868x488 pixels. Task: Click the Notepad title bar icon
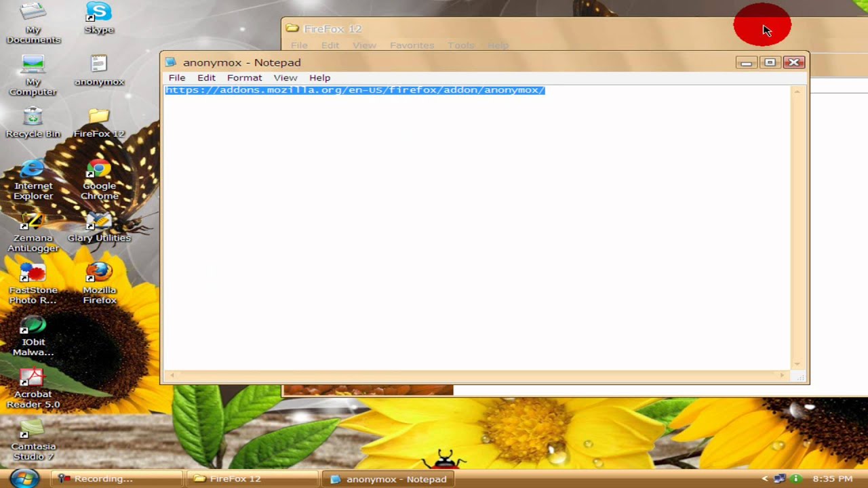(171, 62)
